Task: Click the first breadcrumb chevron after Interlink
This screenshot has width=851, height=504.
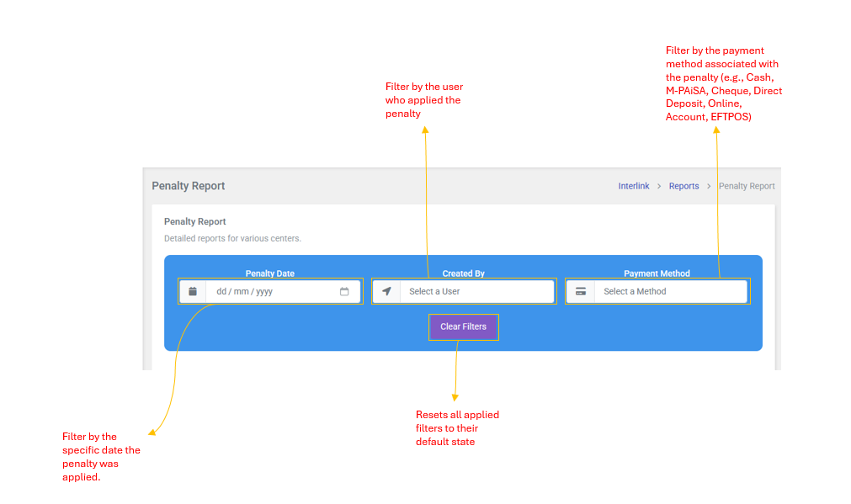Action: 659,186
